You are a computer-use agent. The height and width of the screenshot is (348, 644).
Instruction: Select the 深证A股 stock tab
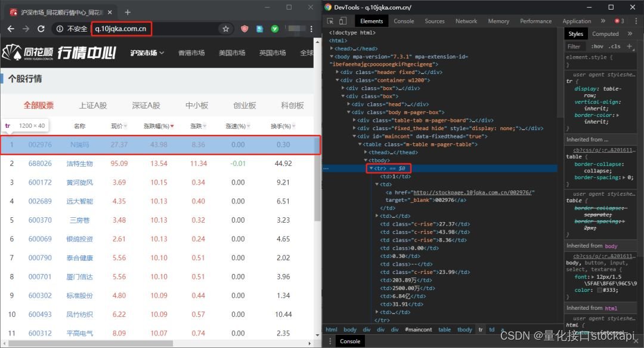146,105
